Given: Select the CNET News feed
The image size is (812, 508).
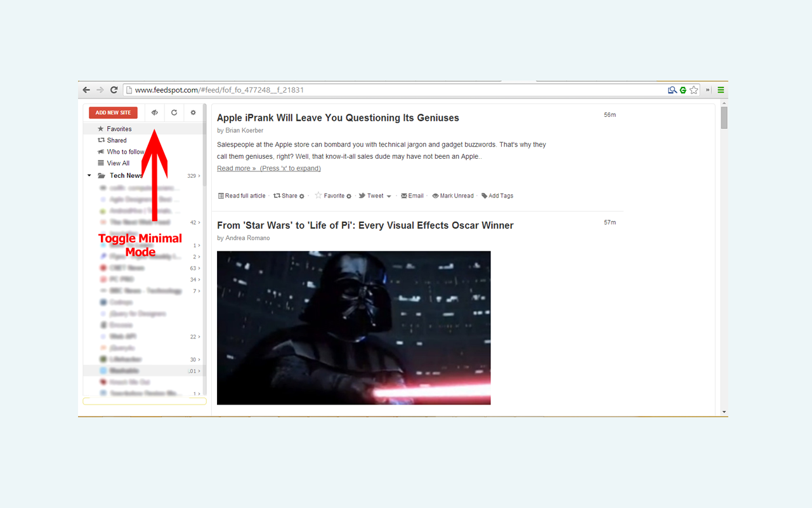Looking at the screenshot, I should coord(127,269).
